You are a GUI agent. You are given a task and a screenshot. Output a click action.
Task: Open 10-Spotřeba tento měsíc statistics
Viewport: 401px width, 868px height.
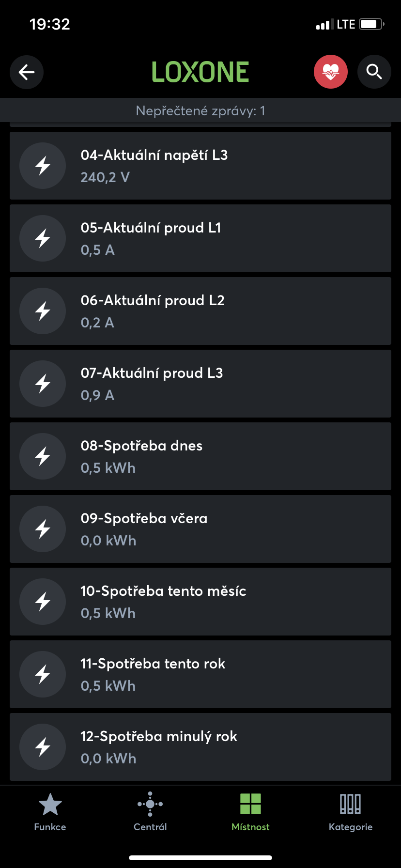pos(200,602)
